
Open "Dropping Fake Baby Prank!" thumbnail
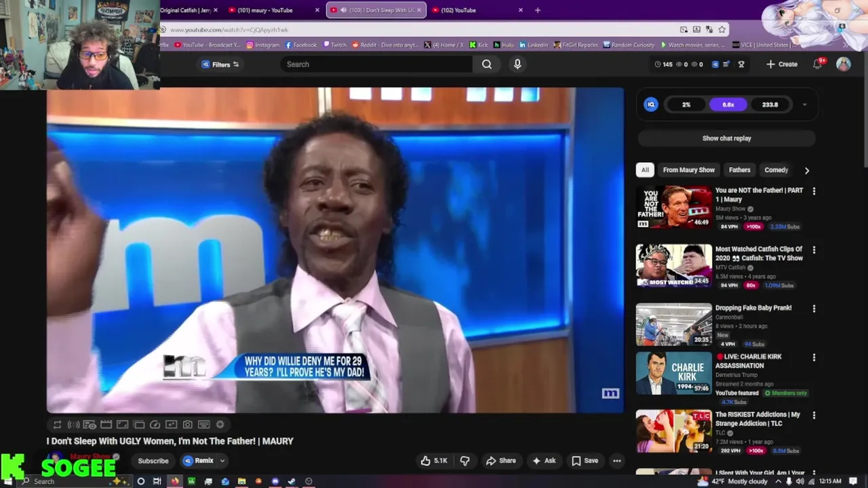674,325
